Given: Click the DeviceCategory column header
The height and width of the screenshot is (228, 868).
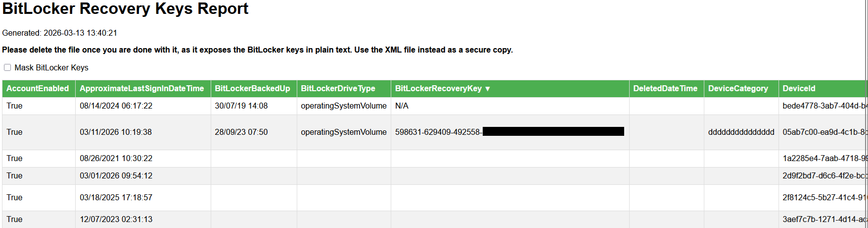Looking at the screenshot, I should tap(738, 89).
